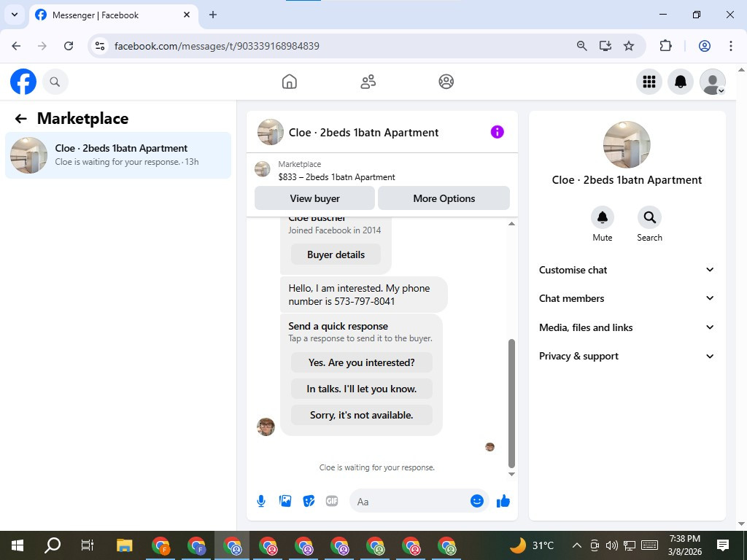747x560 pixels.
Task: Expand Chat members section
Action: click(x=626, y=298)
